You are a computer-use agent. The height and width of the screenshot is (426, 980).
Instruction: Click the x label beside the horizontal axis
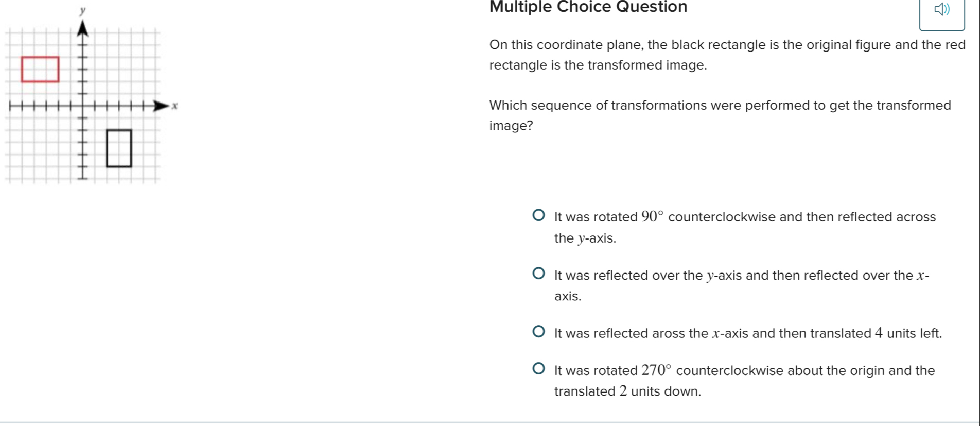[x=175, y=106]
